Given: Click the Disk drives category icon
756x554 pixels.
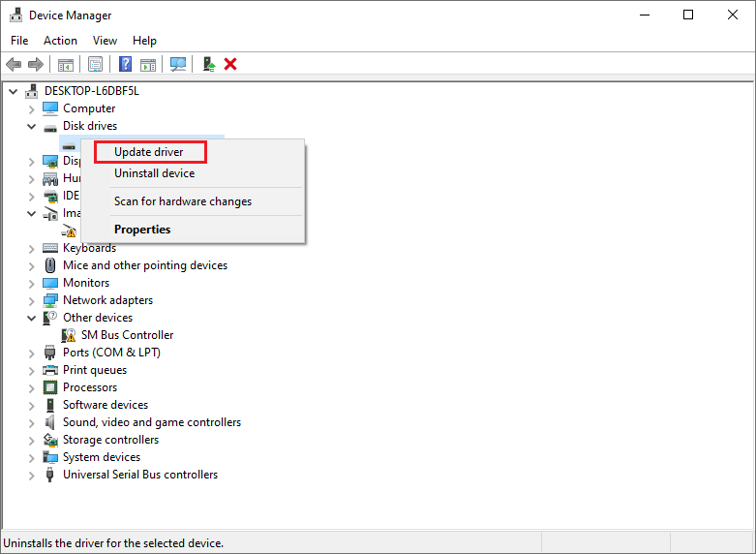Looking at the screenshot, I should [50, 128].
